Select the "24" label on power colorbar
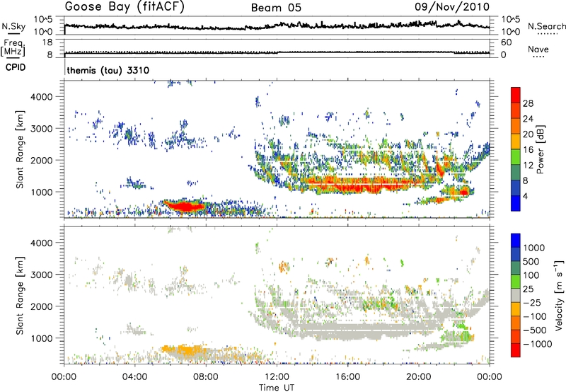This screenshot has height=392, width=566. pos(527,119)
